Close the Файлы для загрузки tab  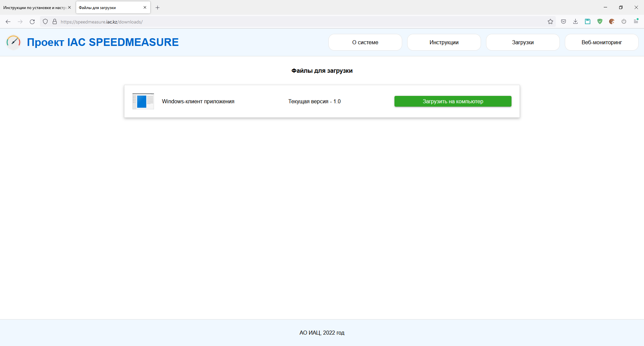click(x=145, y=7)
